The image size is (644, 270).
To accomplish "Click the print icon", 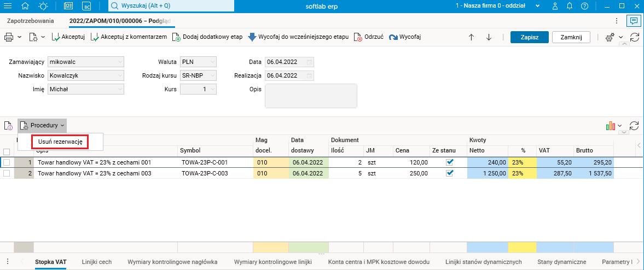I will (9, 37).
